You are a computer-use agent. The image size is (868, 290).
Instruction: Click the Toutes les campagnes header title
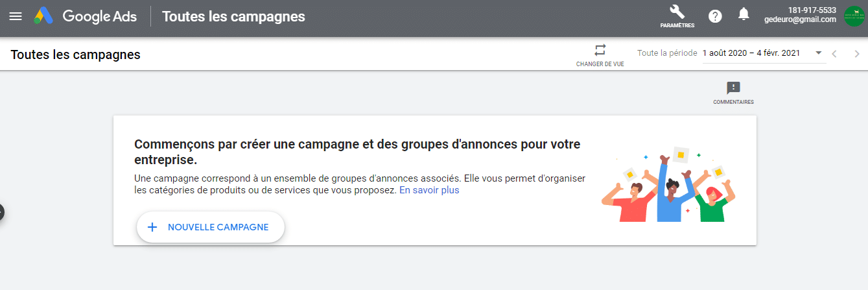233,16
